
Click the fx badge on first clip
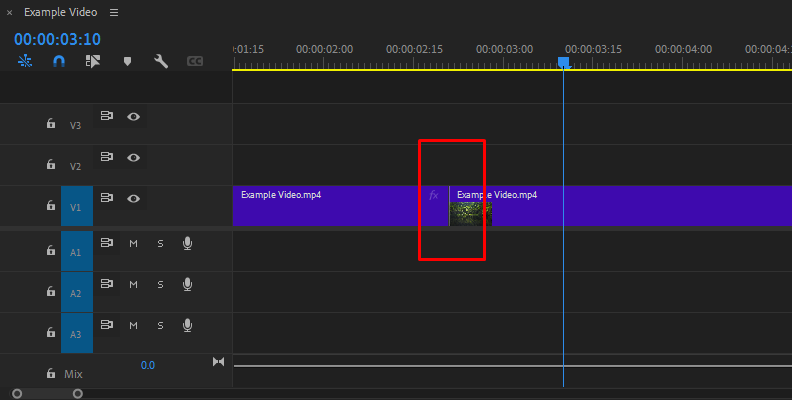coord(434,195)
